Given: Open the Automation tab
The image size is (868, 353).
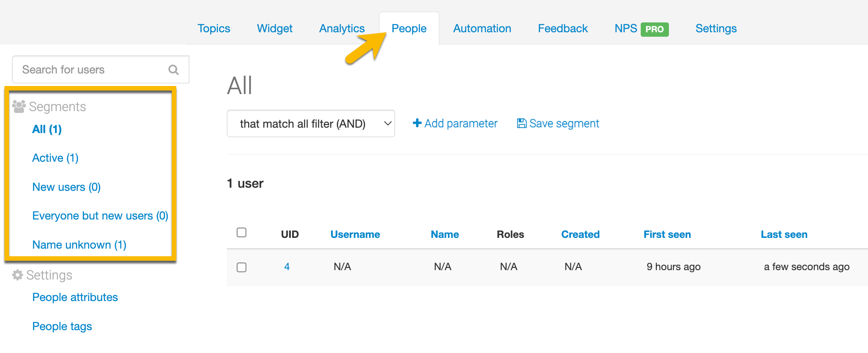Looking at the screenshot, I should pos(482,29).
